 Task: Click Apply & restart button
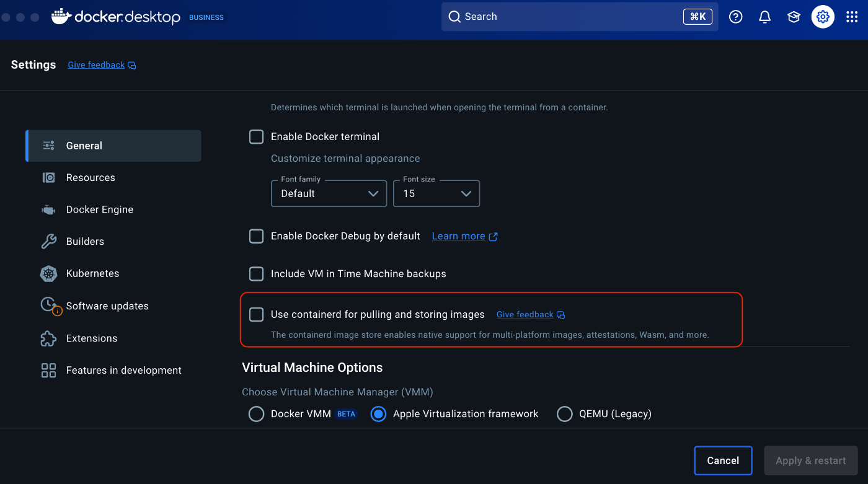811,460
